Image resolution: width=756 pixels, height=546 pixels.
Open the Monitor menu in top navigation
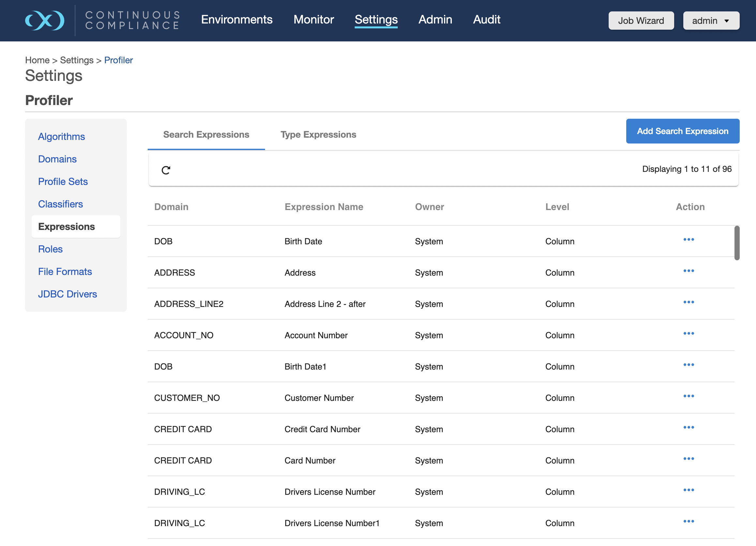click(313, 20)
